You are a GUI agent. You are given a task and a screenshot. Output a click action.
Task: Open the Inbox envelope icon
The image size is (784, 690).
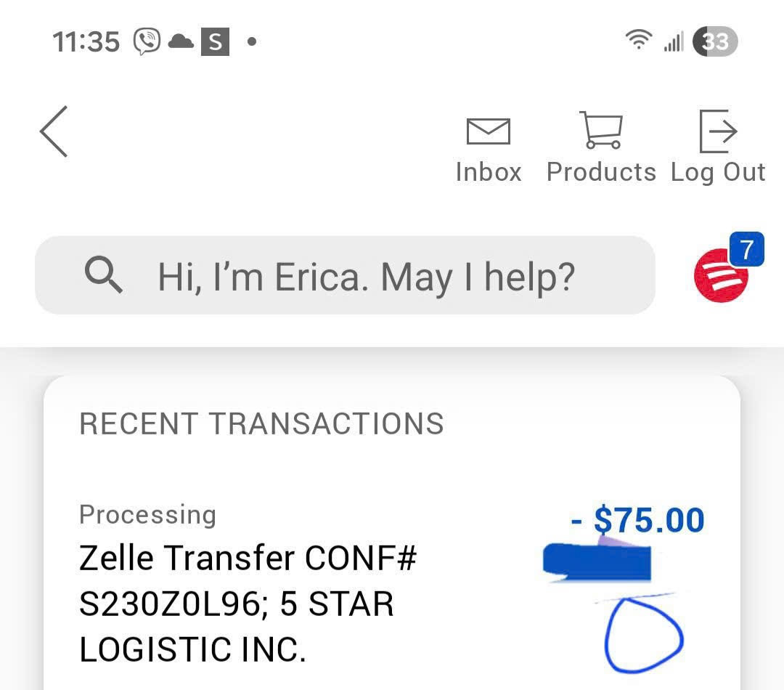488,131
